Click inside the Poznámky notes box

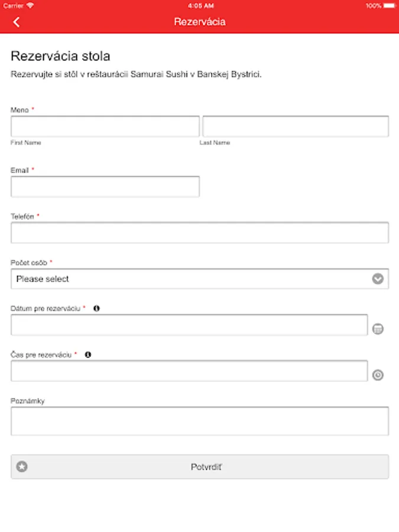pos(200,421)
